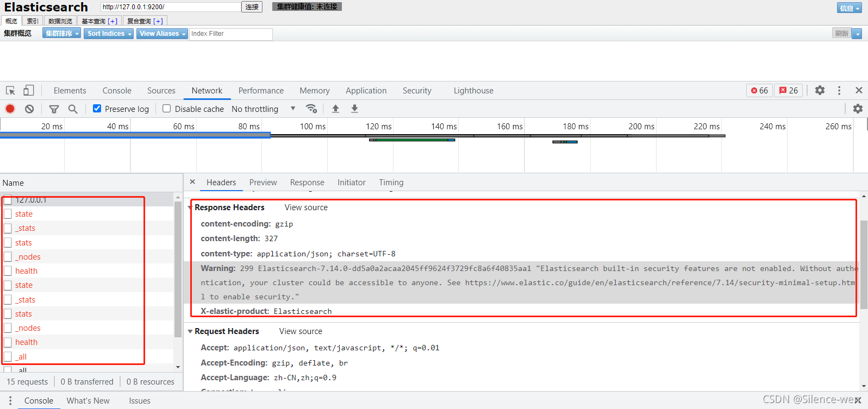Viewport: 868px width, 409px height.
Task: Stop recording network log
Action: [10, 109]
